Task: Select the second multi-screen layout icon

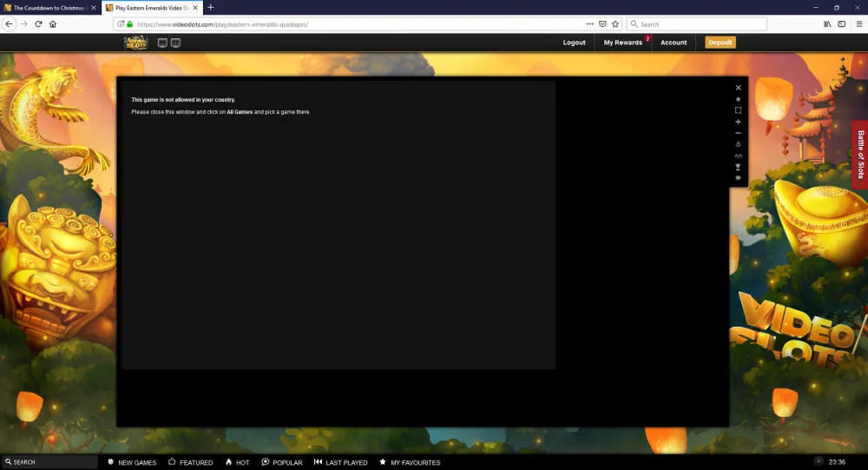Action: [x=175, y=43]
